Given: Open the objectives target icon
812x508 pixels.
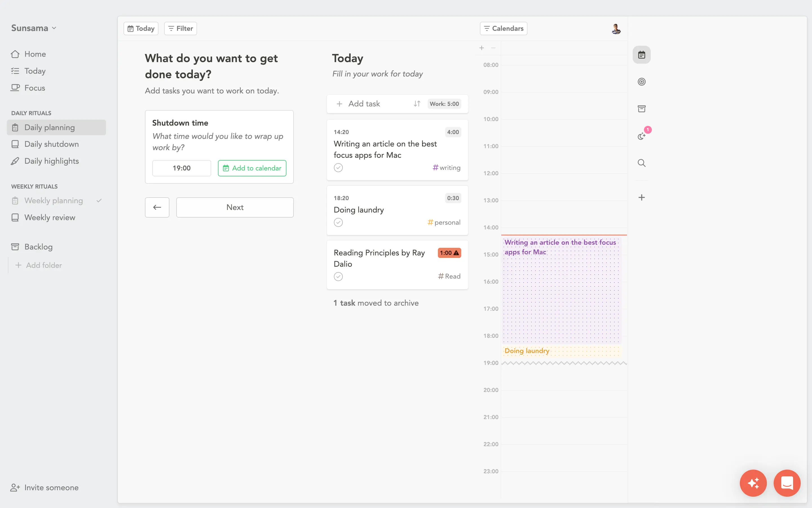Looking at the screenshot, I should pos(641,82).
